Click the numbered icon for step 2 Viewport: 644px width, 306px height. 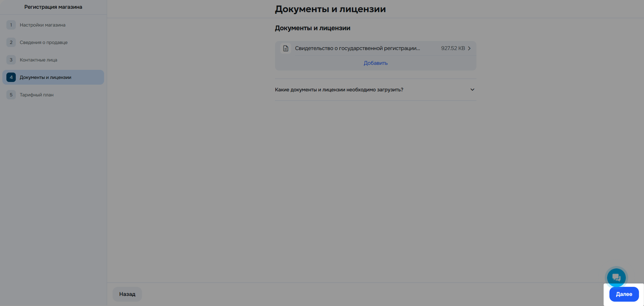click(x=11, y=42)
